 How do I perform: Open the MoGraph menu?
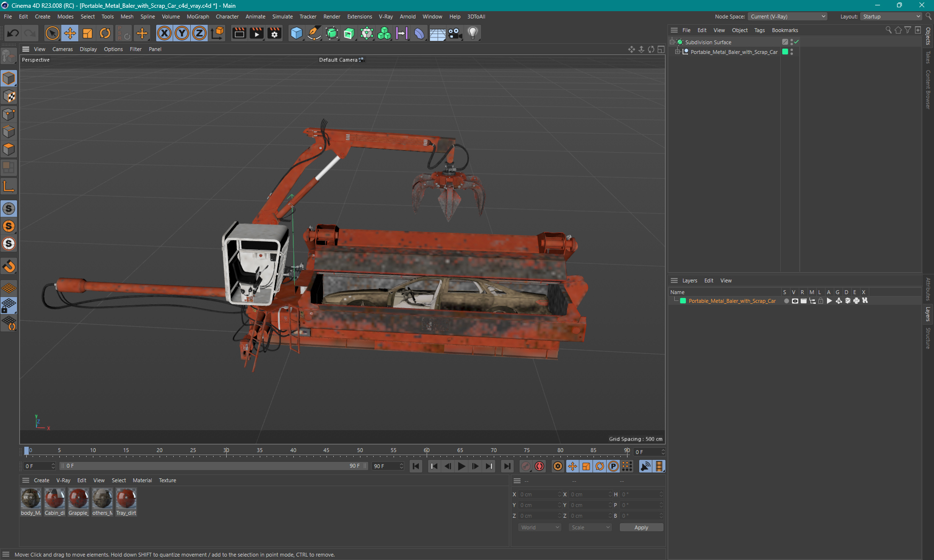[x=198, y=17]
